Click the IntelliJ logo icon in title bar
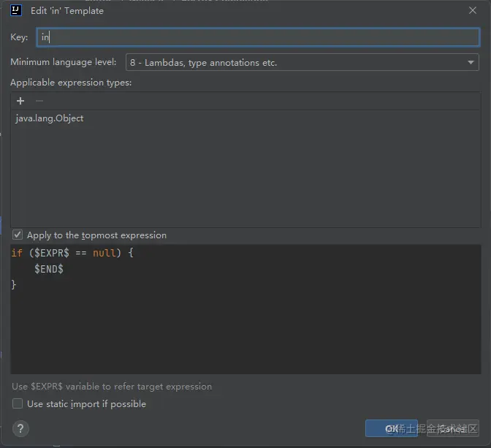 [15, 10]
